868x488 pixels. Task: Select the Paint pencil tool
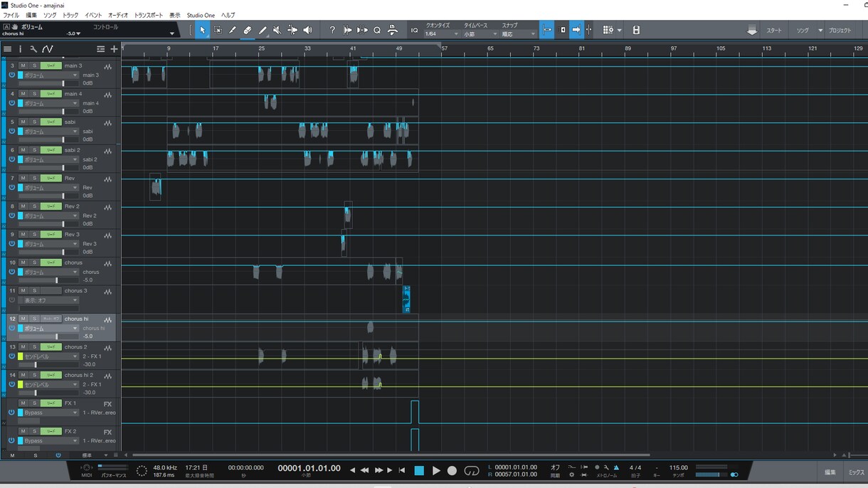click(x=263, y=30)
